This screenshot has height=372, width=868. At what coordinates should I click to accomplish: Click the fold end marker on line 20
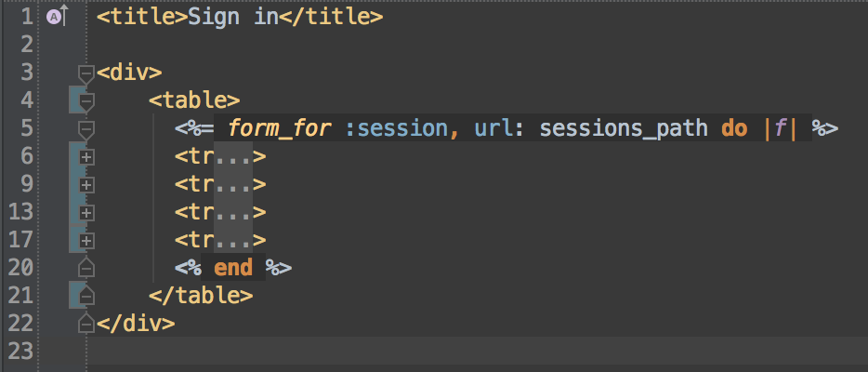click(x=86, y=268)
